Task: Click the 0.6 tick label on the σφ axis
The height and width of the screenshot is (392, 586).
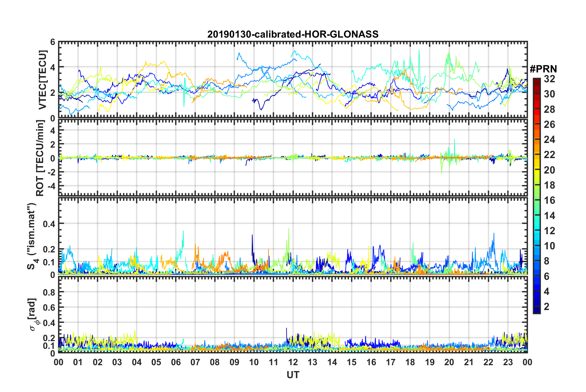Action: pos(49,307)
